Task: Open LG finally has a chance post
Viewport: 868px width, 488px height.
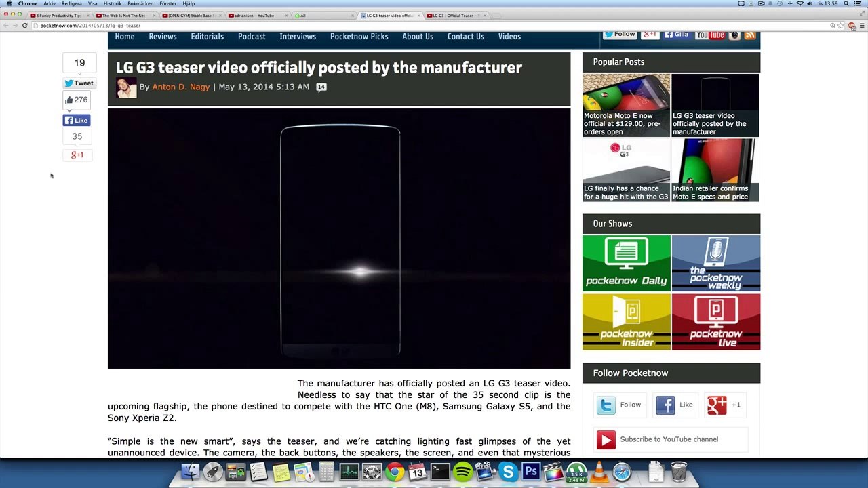Action: pos(627,170)
